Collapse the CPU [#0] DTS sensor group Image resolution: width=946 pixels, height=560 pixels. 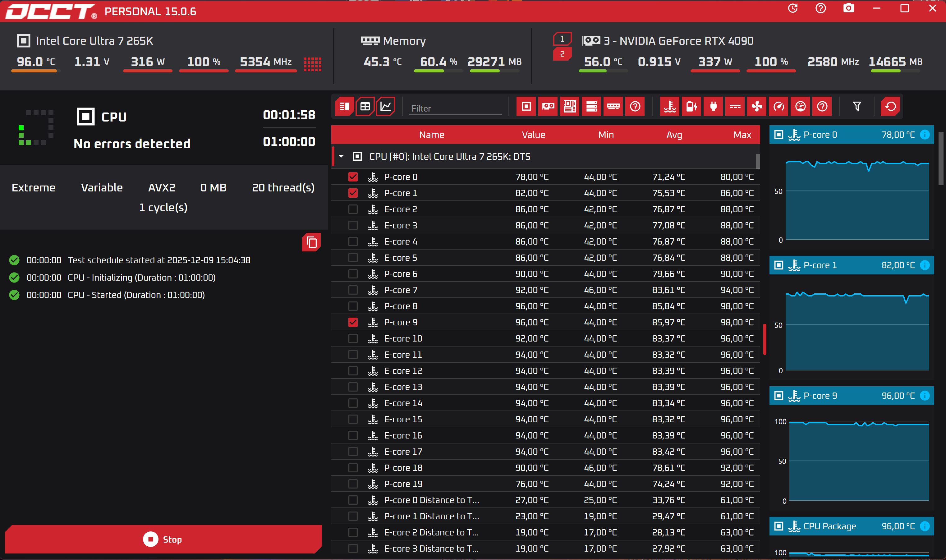341,156
